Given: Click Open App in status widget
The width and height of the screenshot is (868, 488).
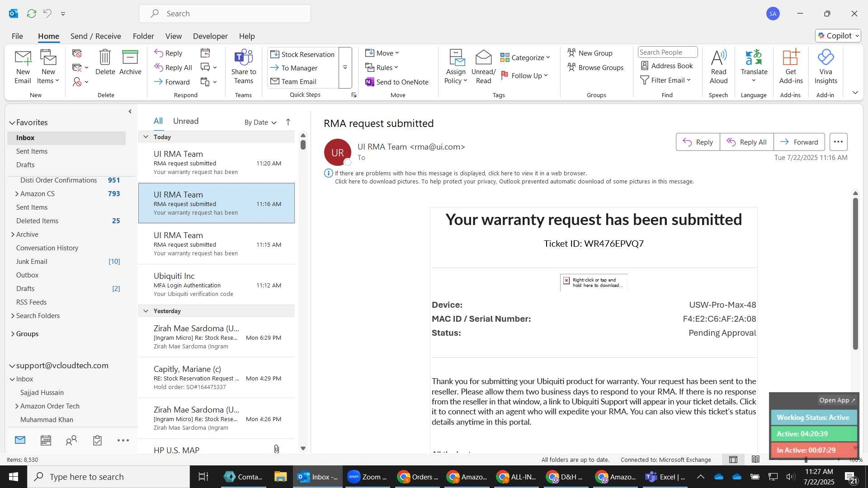Looking at the screenshot, I should tap(837, 400).
